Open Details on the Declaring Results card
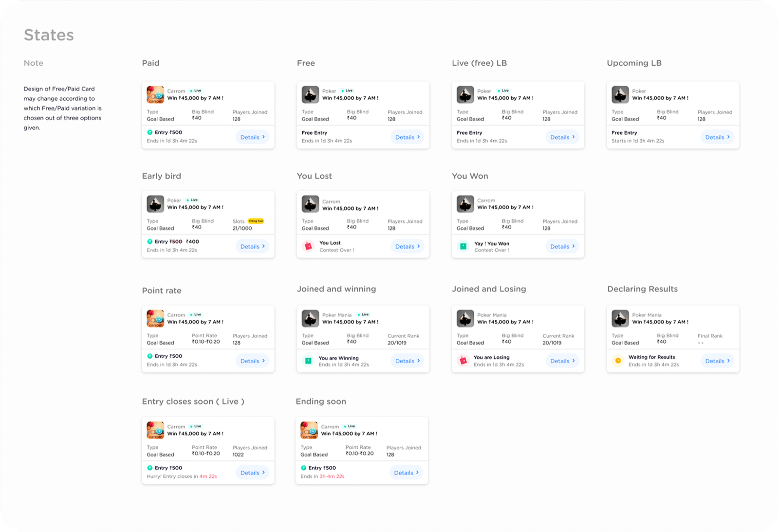This screenshot has height=532, width=779. point(717,361)
